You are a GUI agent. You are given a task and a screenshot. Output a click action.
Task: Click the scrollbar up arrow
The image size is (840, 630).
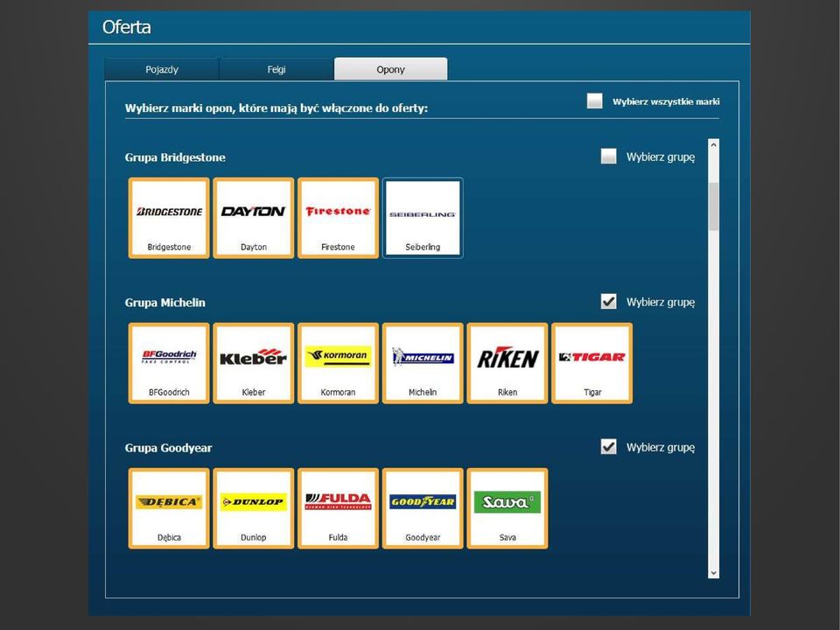[713, 144]
